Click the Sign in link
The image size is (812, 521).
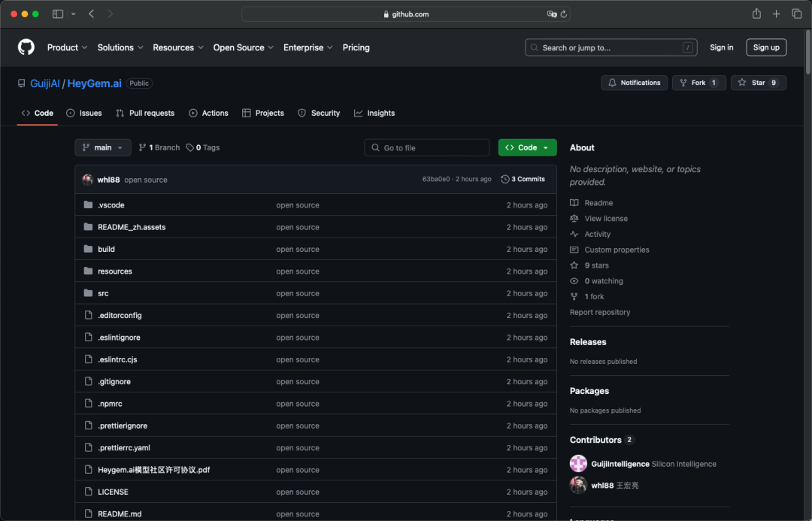tap(721, 47)
